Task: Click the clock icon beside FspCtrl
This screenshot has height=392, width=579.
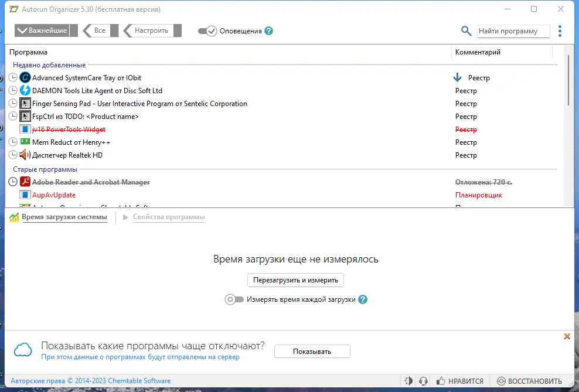Action: [13, 116]
